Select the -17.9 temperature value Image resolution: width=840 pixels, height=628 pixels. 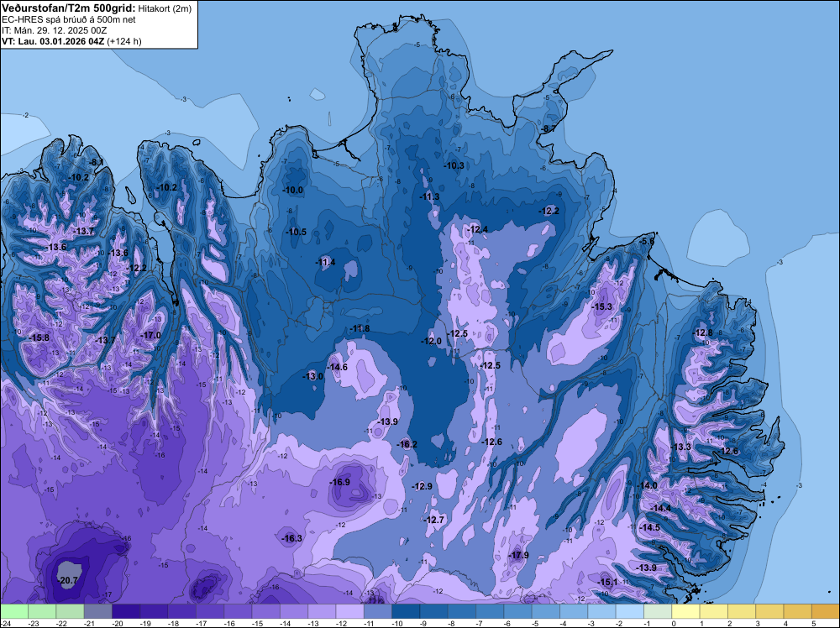tap(518, 555)
